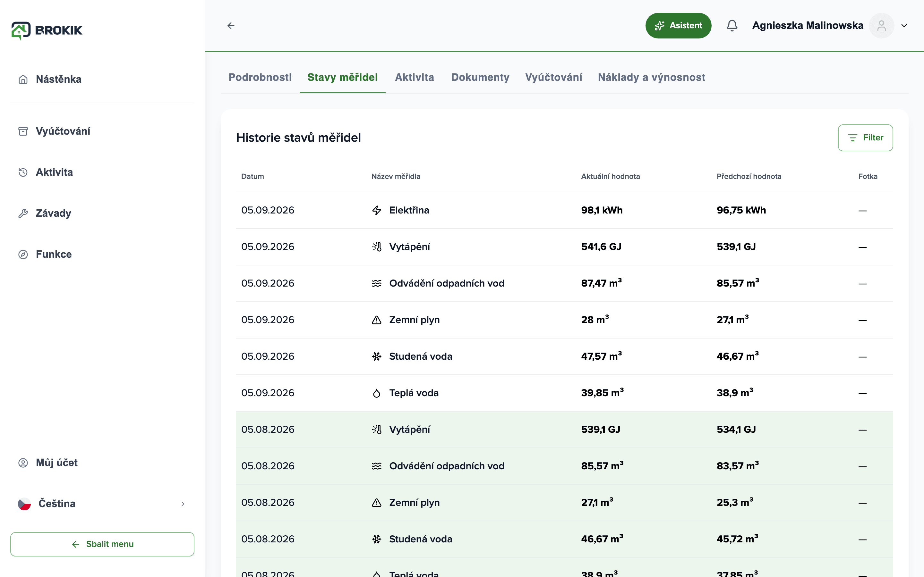The height and width of the screenshot is (577, 924).
Task: Open notifications bell icon
Action: point(732,26)
